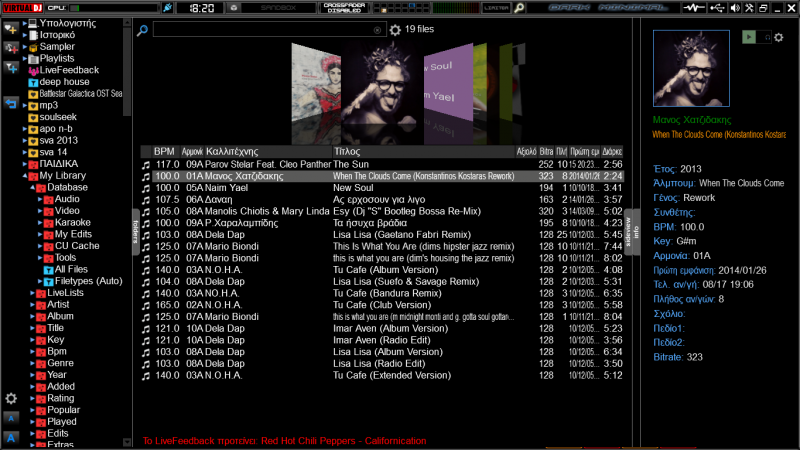Click the master level meter
The image size is (800, 450).
[x=456, y=8]
